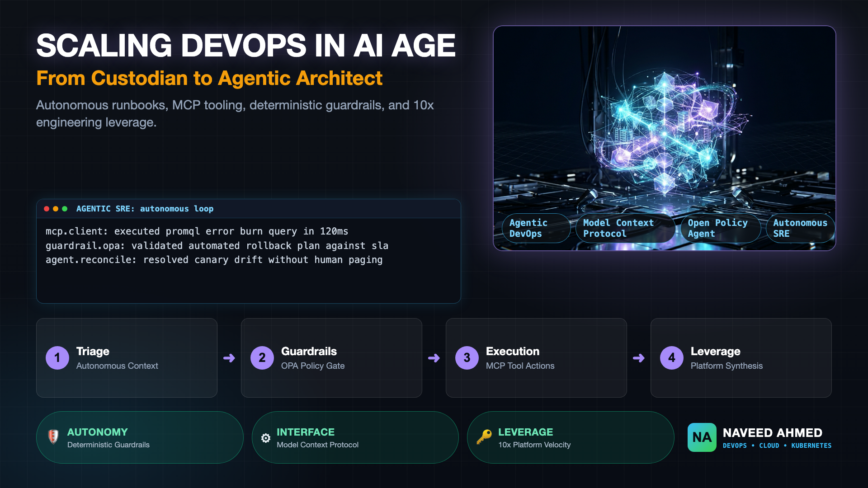Click the step 4 circle for Leverage
The height and width of the screenshot is (488, 868).
click(672, 358)
